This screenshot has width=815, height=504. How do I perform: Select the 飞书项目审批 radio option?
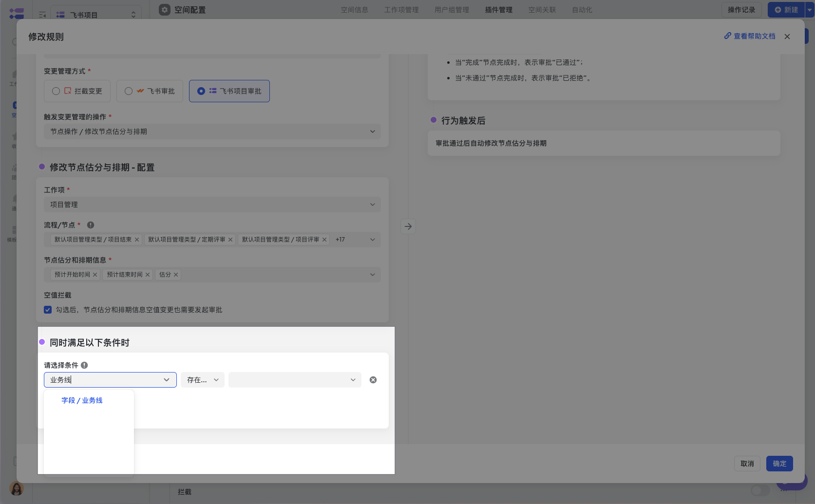pyautogui.click(x=229, y=91)
